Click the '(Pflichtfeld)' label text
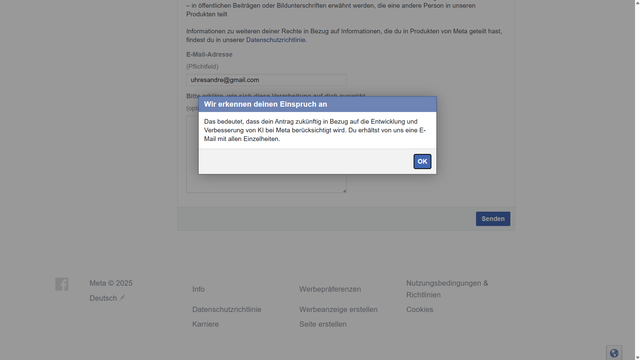This screenshot has width=640, height=360. (202, 66)
